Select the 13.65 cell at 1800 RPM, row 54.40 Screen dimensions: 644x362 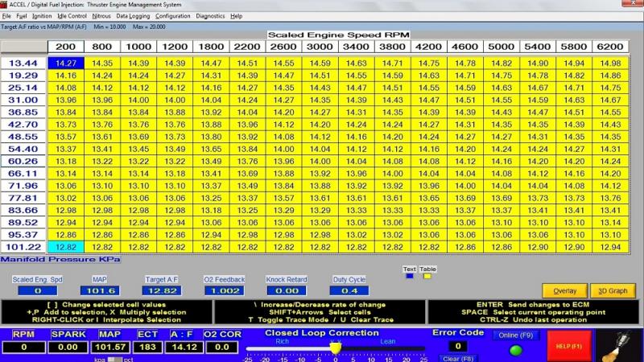[x=211, y=149]
